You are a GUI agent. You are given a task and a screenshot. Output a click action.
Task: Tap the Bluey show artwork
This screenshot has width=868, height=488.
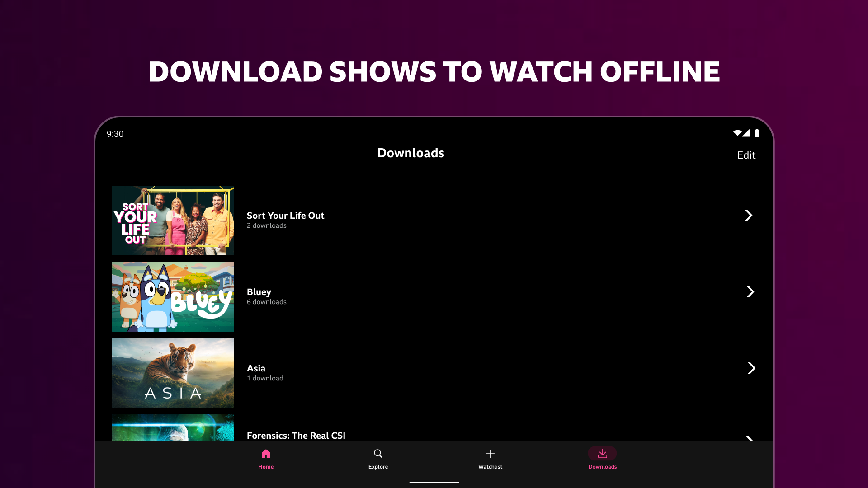(173, 296)
